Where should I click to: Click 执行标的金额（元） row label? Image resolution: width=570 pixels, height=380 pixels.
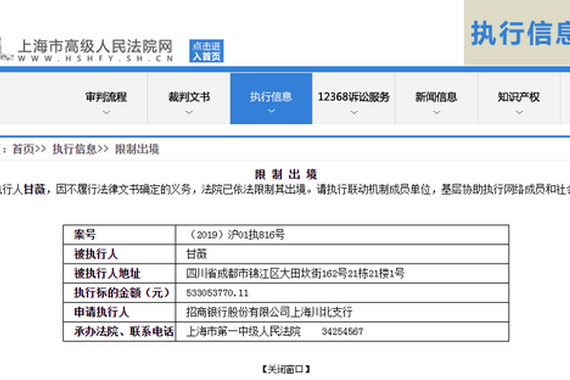coord(123,293)
